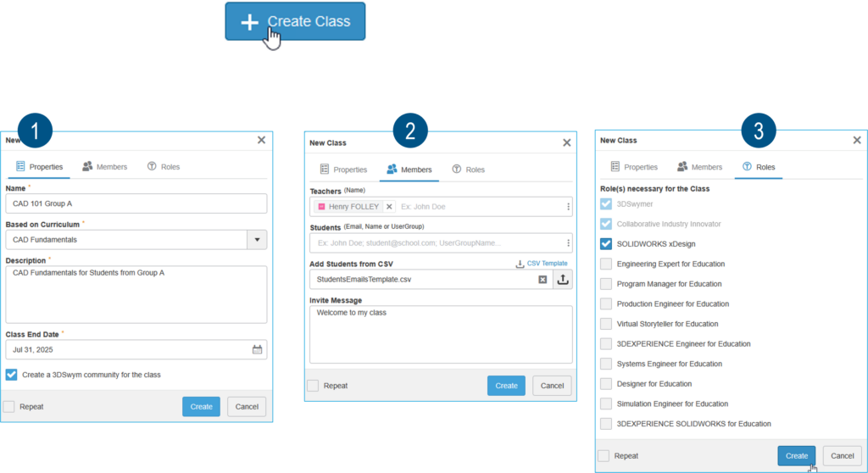Uncheck Create a 3DSwym community for the class
The image size is (868, 473).
click(x=12, y=374)
